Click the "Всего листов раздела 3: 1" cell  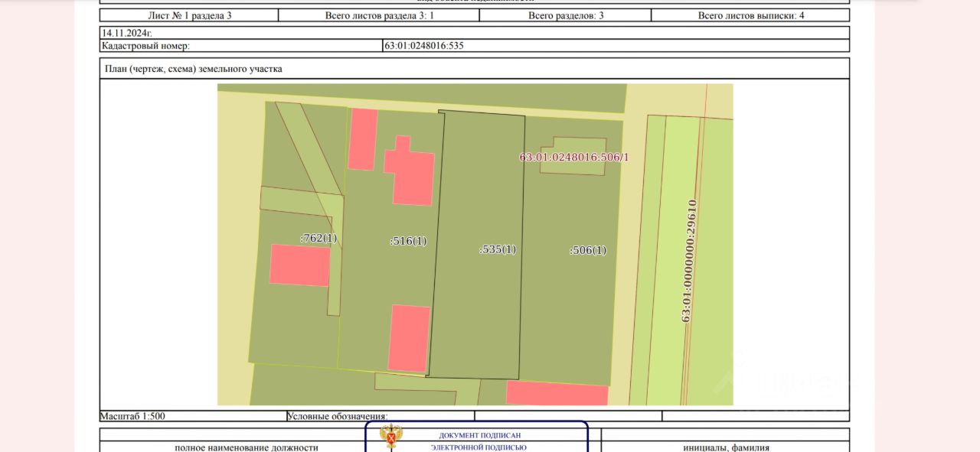[x=379, y=15]
